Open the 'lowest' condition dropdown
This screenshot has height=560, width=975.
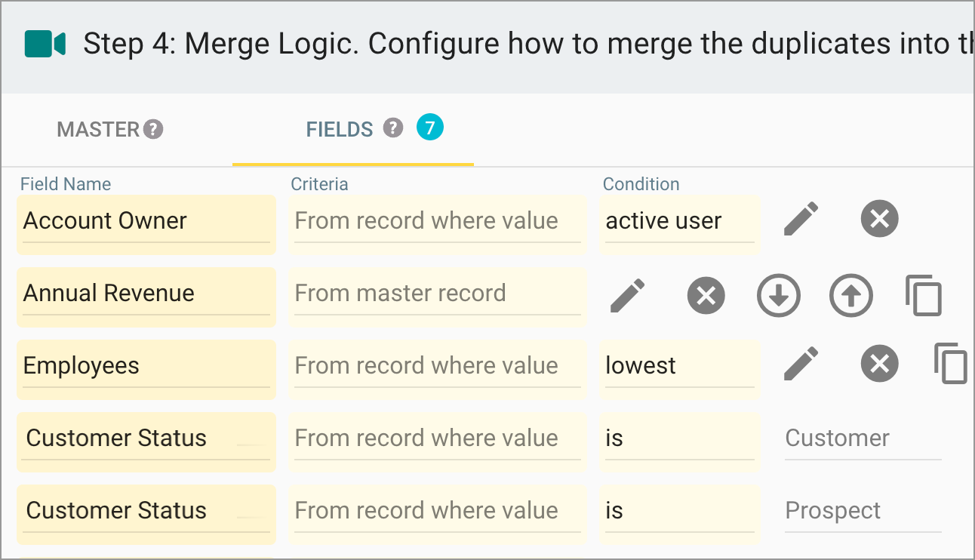[679, 369]
